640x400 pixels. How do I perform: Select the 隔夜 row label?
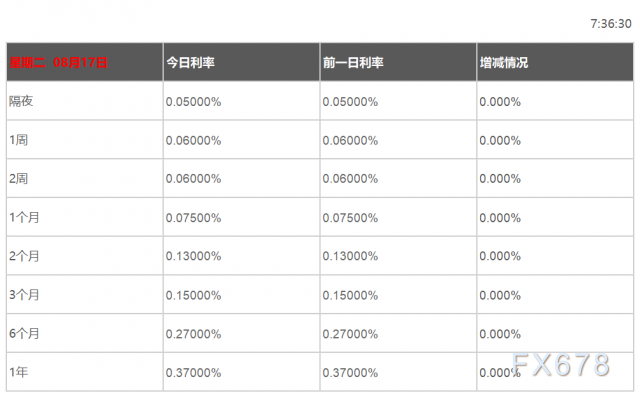[22, 101]
